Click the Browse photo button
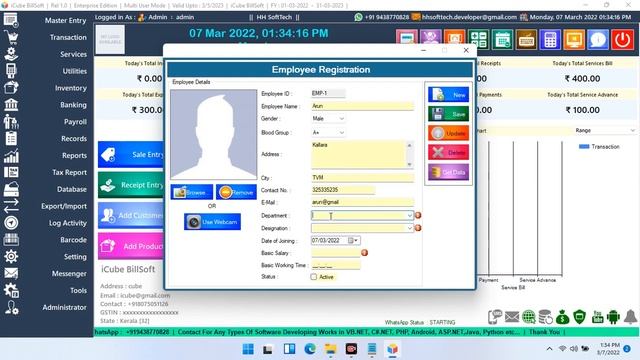640x360 pixels. (x=191, y=192)
